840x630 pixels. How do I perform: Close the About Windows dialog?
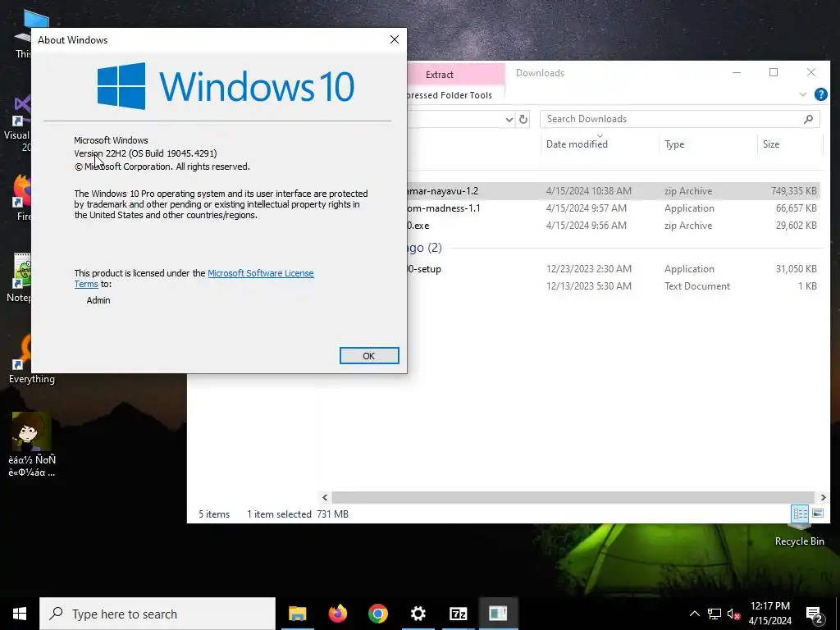[395, 39]
